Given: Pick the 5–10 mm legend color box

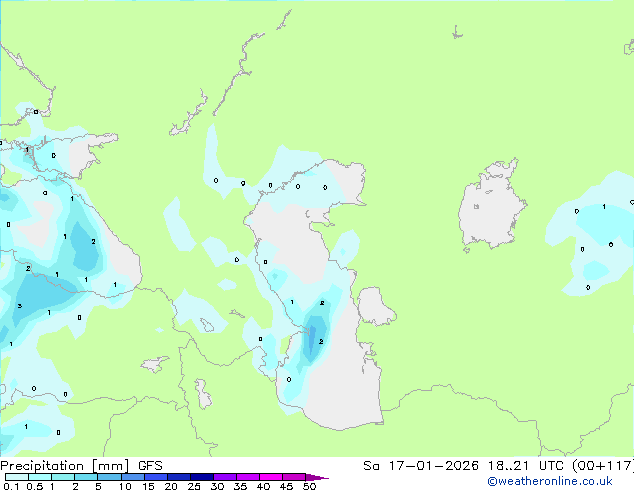Looking at the screenshot, I should coord(109,477).
